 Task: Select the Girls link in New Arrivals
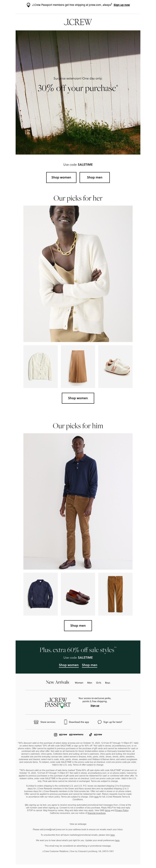(x=99, y=683)
